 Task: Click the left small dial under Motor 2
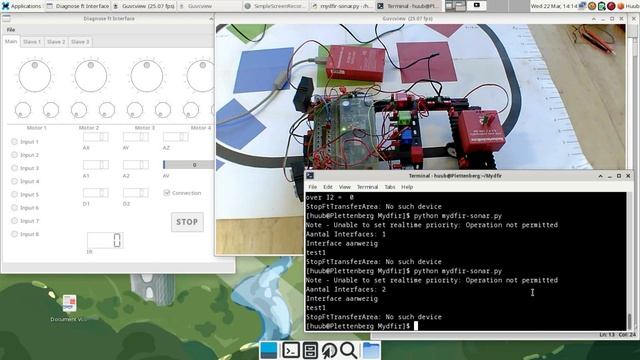79,110
